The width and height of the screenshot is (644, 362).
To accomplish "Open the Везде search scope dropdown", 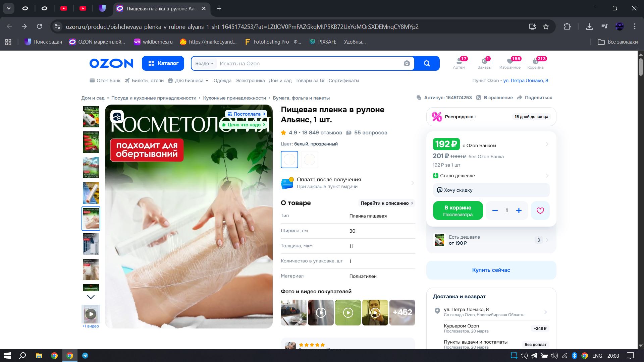I will point(204,64).
